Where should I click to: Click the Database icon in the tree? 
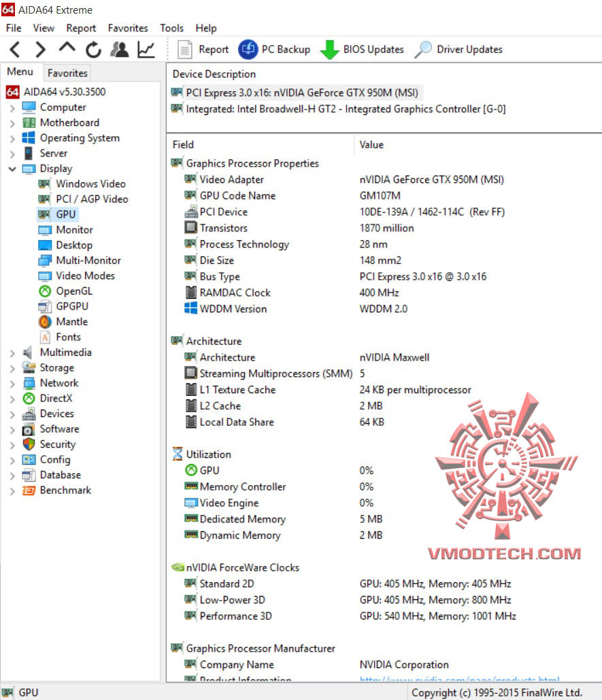point(29,475)
